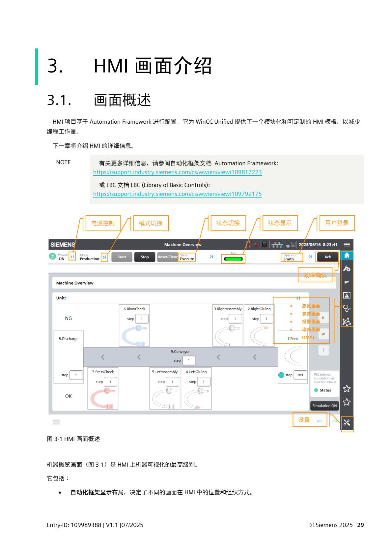The width and height of the screenshot is (392, 555).
Task: Open the OMAC network graph icon
Action: point(347,322)
